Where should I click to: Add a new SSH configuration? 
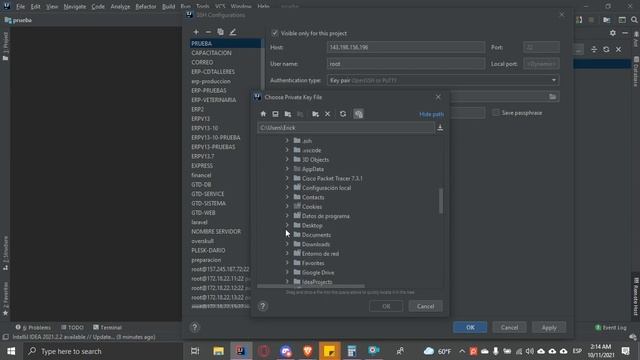click(196, 32)
